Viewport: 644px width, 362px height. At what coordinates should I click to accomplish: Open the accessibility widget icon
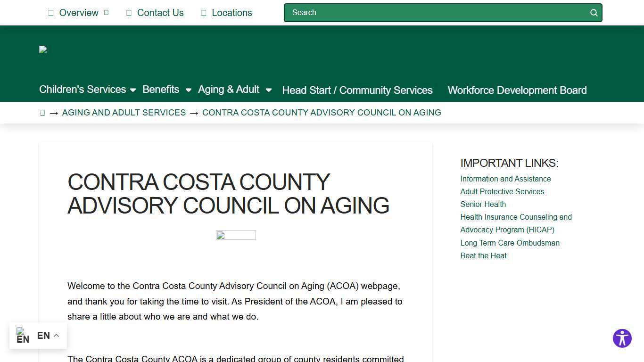click(622, 338)
